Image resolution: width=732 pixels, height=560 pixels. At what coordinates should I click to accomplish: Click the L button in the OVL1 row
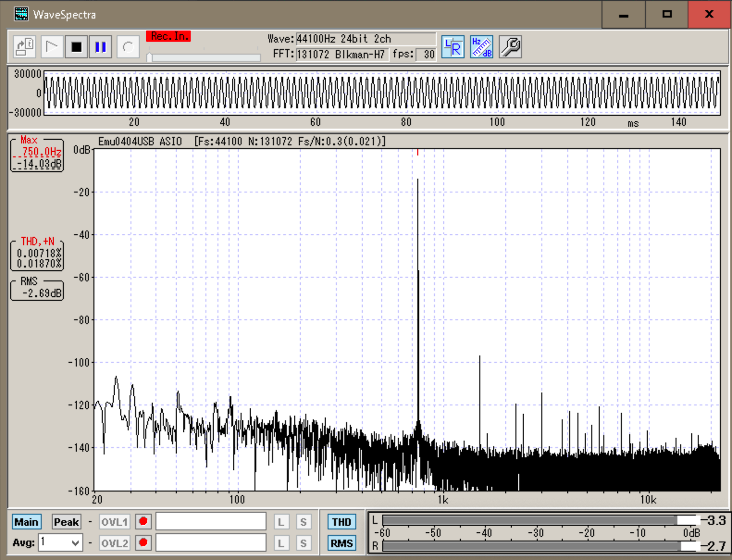pos(281,522)
